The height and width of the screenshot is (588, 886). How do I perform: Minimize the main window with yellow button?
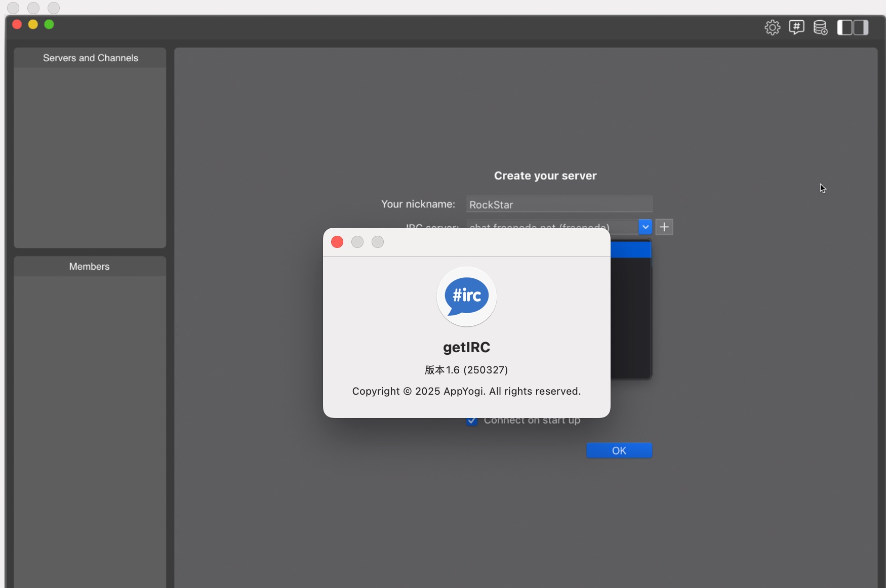(x=33, y=24)
